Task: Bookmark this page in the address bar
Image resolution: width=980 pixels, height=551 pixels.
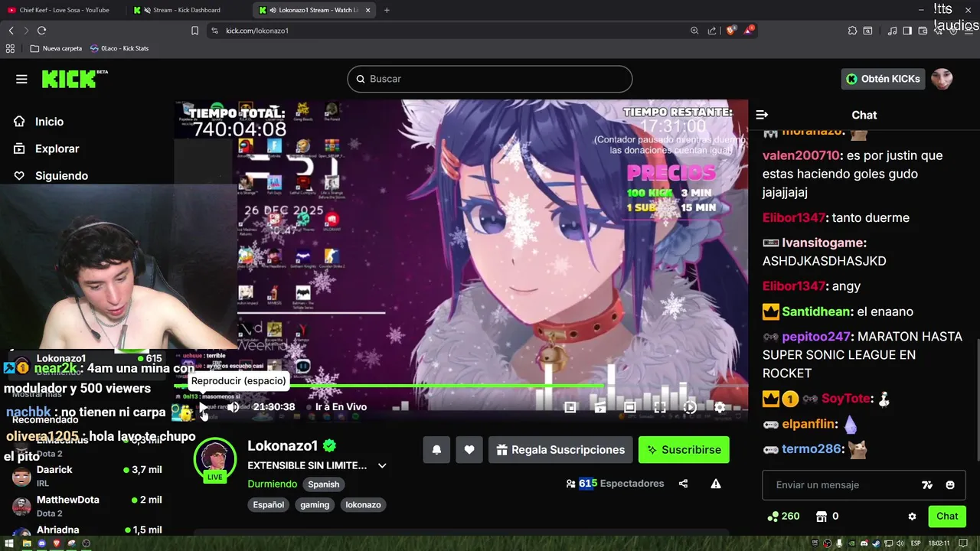Action: click(x=194, y=31)
